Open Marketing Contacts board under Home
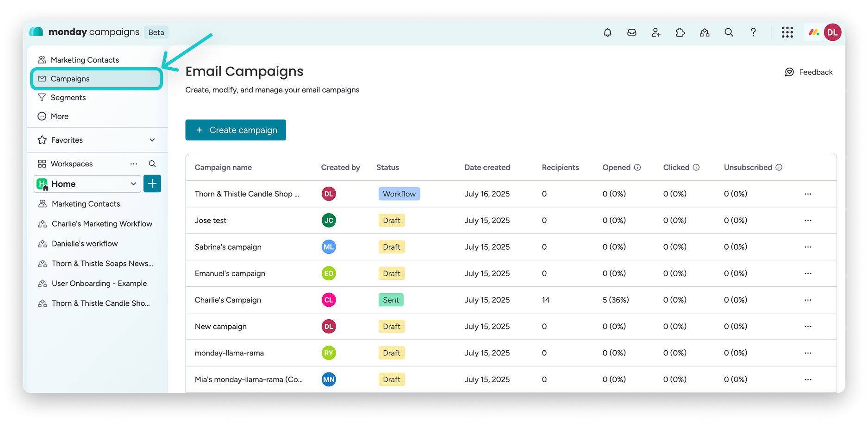Viewport: 868px width, 423px height. click(x=86, y=204)
